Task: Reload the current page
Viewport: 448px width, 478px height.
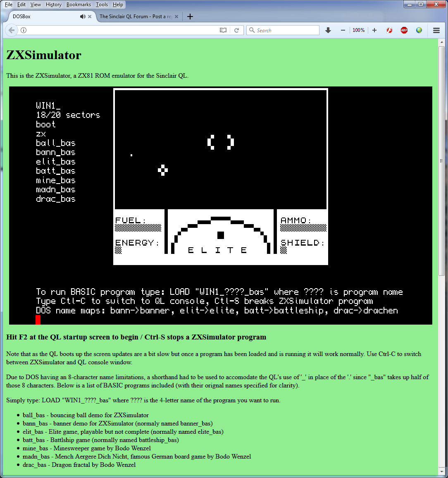Action: pos(236,30)
